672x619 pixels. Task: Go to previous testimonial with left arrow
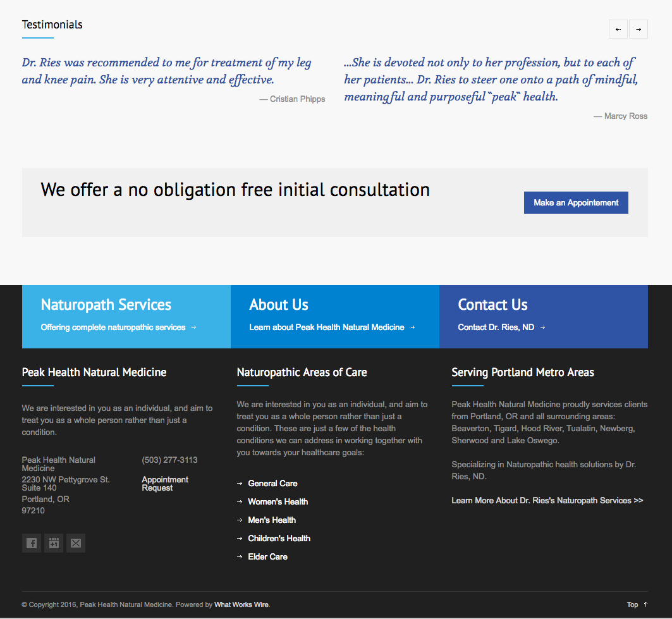[618, 29]
